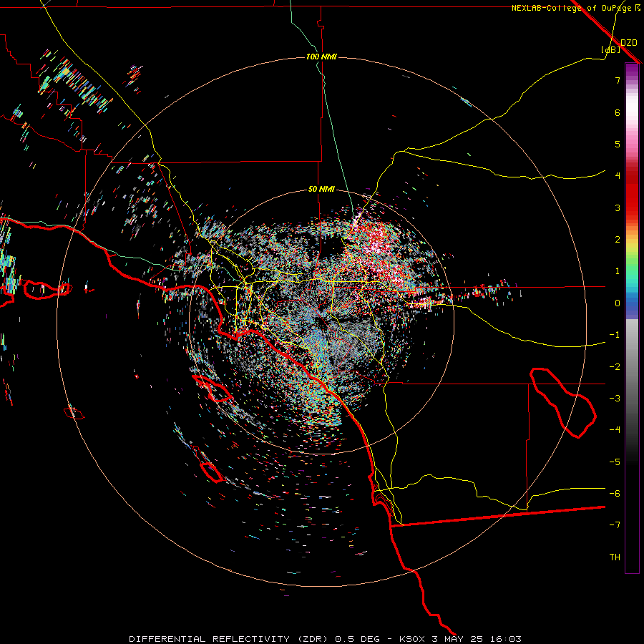The width and height of the screenshot is (644, 644).
Task: Click the '50 NMI' range ring label
Action: (321, 190)
